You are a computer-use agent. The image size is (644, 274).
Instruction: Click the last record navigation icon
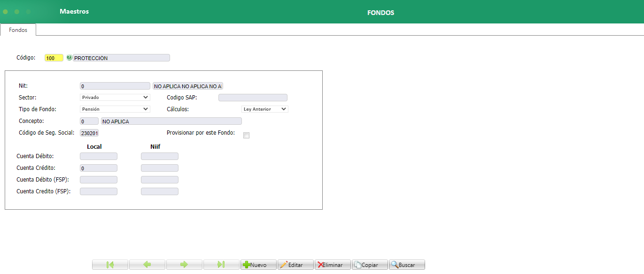221,264
